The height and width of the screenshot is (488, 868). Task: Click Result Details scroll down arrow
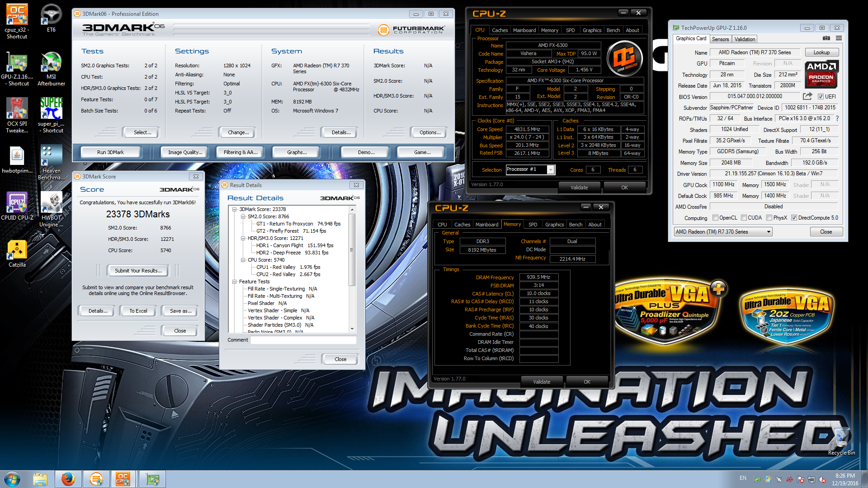pos(352,329)
